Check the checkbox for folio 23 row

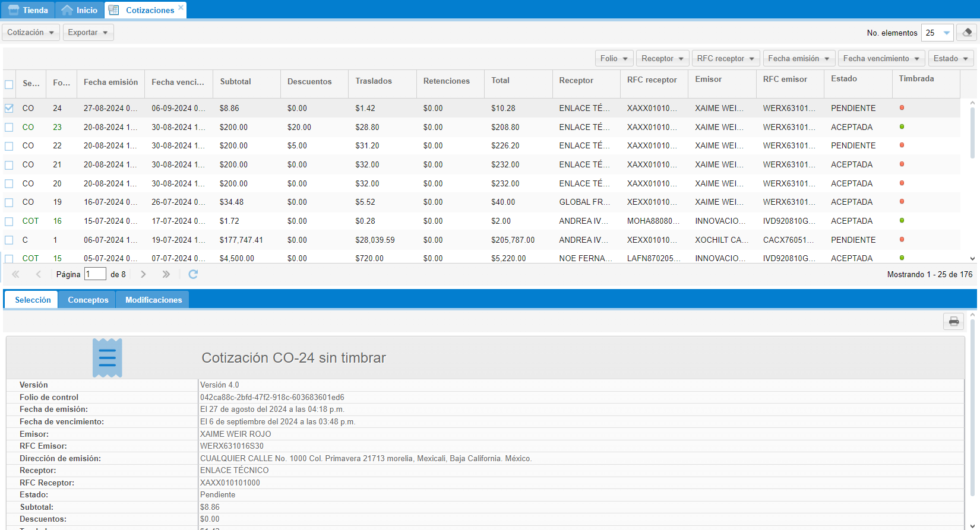point(9,127)
